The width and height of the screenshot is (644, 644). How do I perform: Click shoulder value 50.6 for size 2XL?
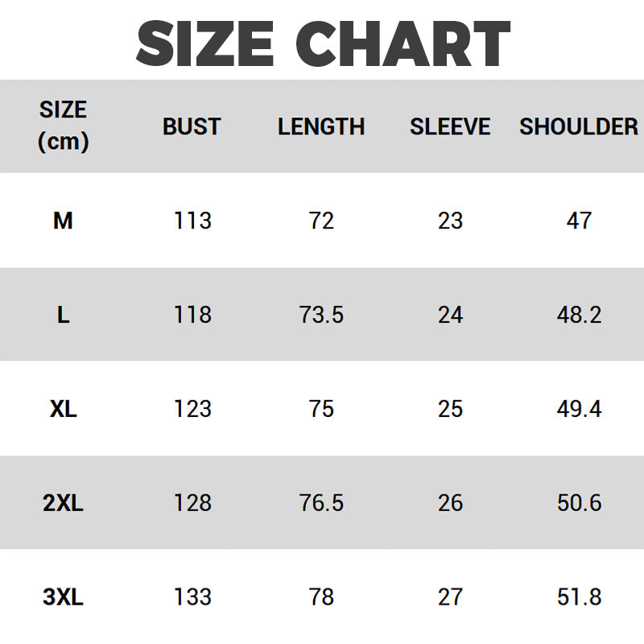click(x=579, y=503)
